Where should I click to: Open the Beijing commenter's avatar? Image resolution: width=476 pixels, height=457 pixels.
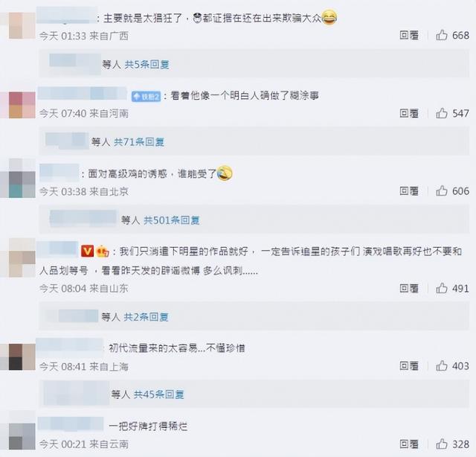pyautogui.click(x=22, y=185)
